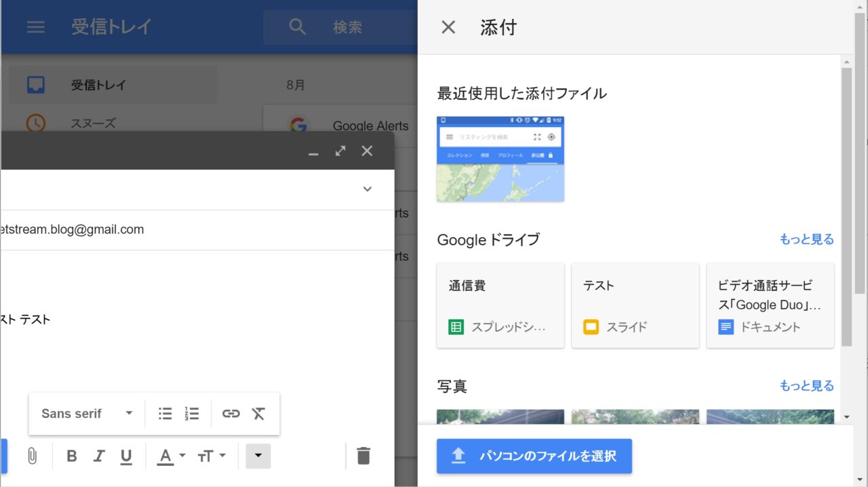The image size is (868, 487).
Task: Click the パソコンのファイルを選択 upload button
Action: (534, 456)
